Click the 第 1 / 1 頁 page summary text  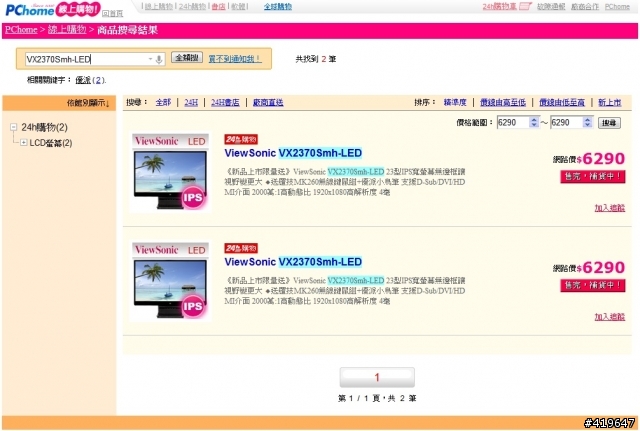click(377, 398)
